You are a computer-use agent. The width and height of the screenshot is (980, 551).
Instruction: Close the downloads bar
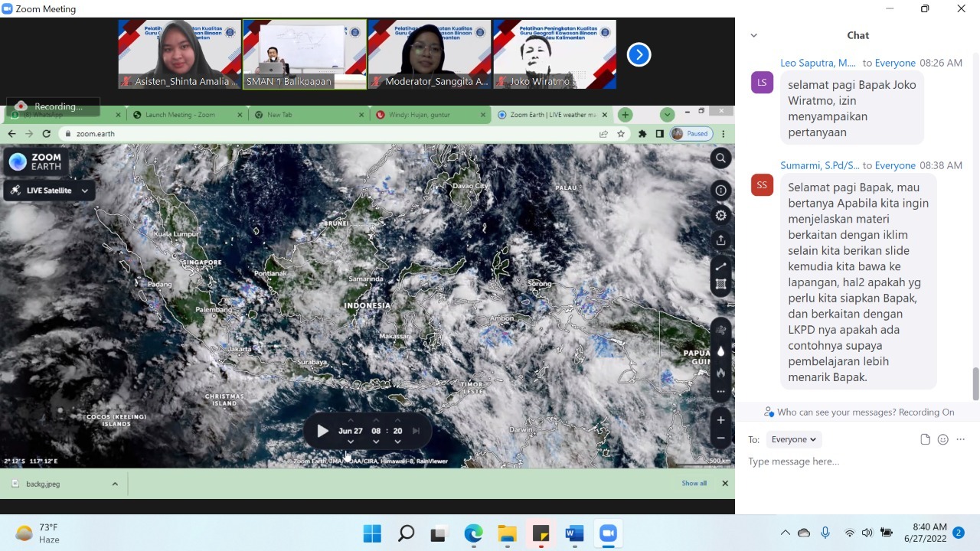coord(724,484)
